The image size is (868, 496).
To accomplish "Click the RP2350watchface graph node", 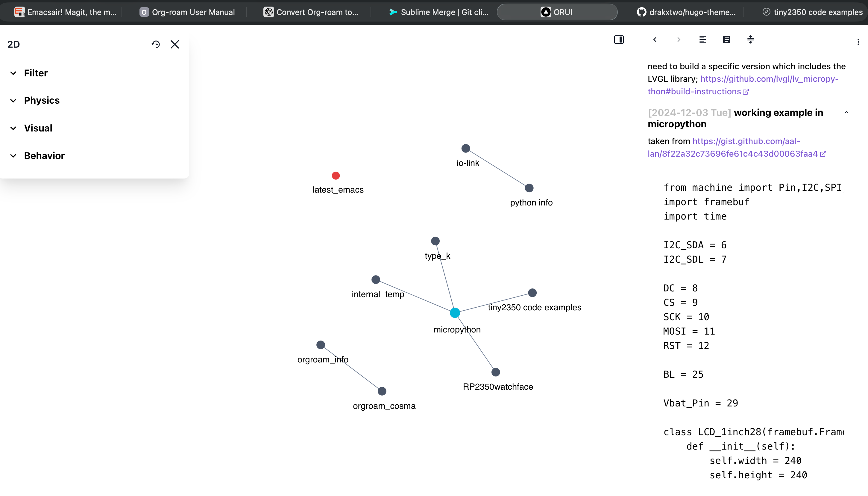I will 496,372.
